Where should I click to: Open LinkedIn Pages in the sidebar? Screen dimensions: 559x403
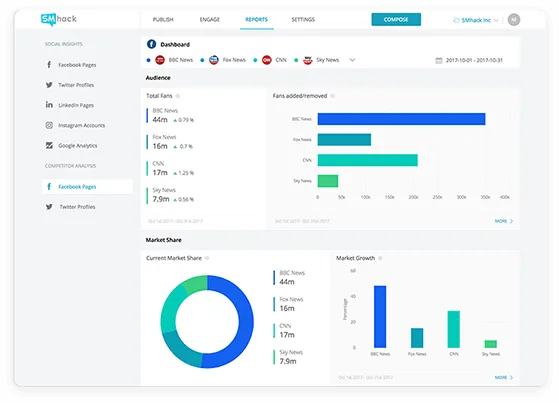[76, 105]
